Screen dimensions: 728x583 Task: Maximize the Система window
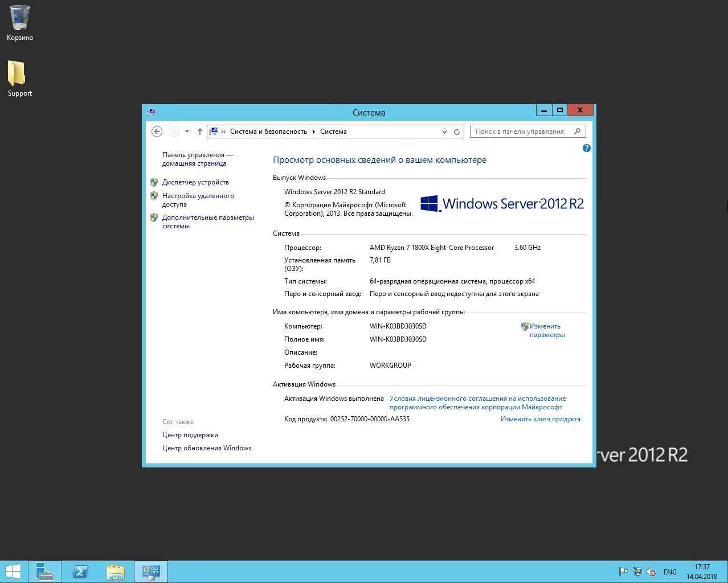tap(560, 110)
